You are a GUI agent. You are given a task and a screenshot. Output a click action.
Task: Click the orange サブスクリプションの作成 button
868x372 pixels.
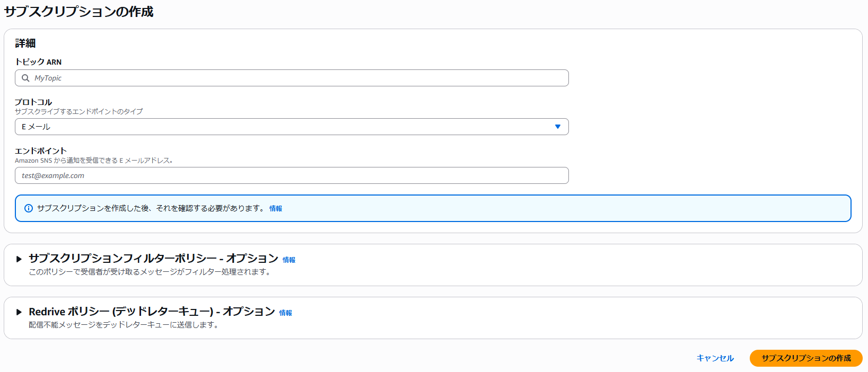click(805, 358)
